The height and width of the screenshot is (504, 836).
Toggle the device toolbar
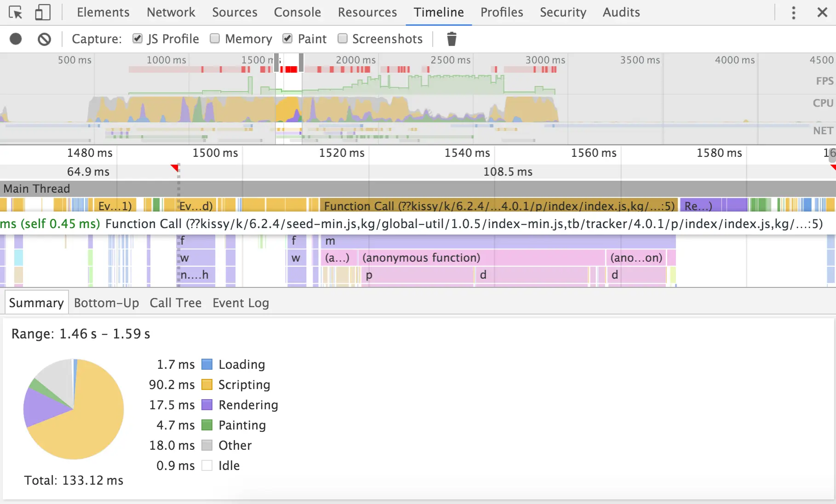pyautogui.click(x=42, y=12)
